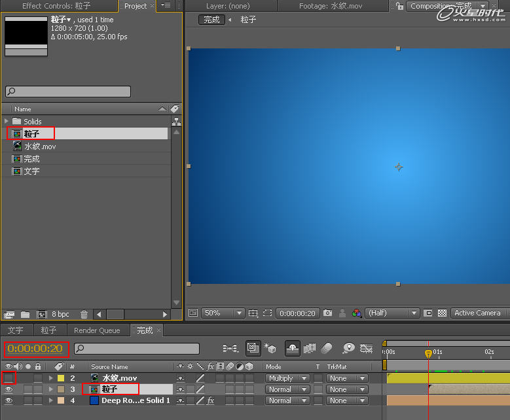Expand the Solids folder in Project panel
510x420 pixels.
tap(7, 121)
